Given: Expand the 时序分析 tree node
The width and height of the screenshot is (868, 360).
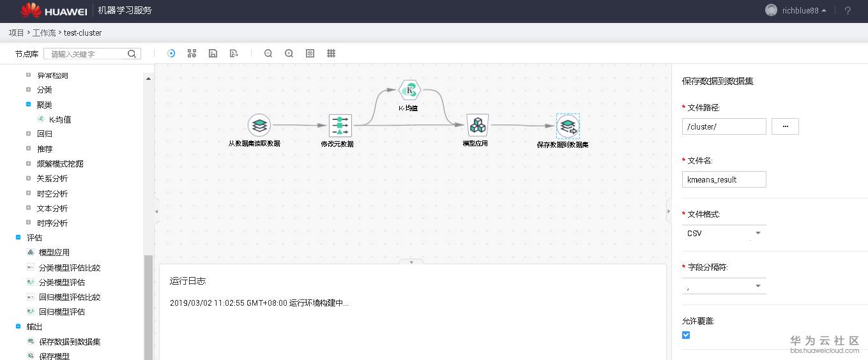Looking at the screenshot, I should 28,223.
